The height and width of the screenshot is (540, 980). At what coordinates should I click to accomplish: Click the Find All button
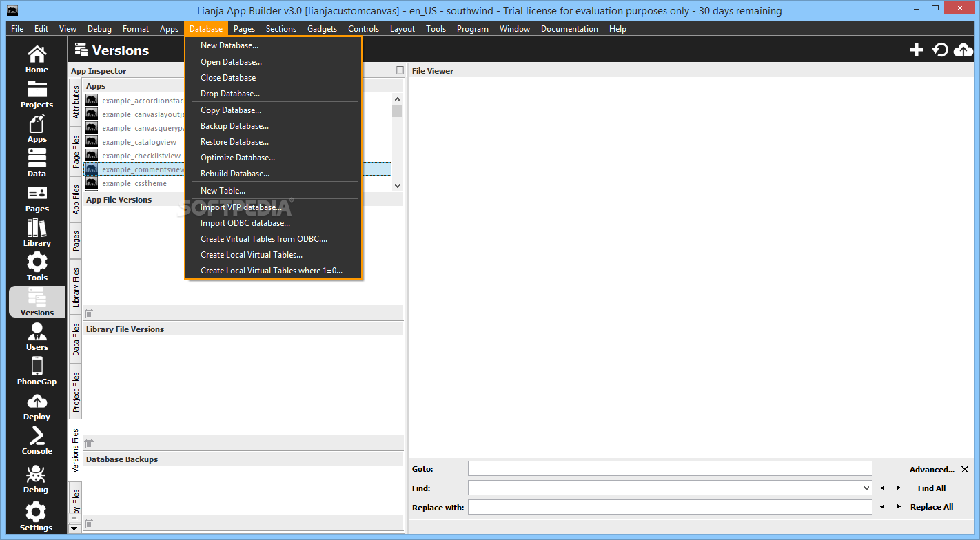(932, 488)
